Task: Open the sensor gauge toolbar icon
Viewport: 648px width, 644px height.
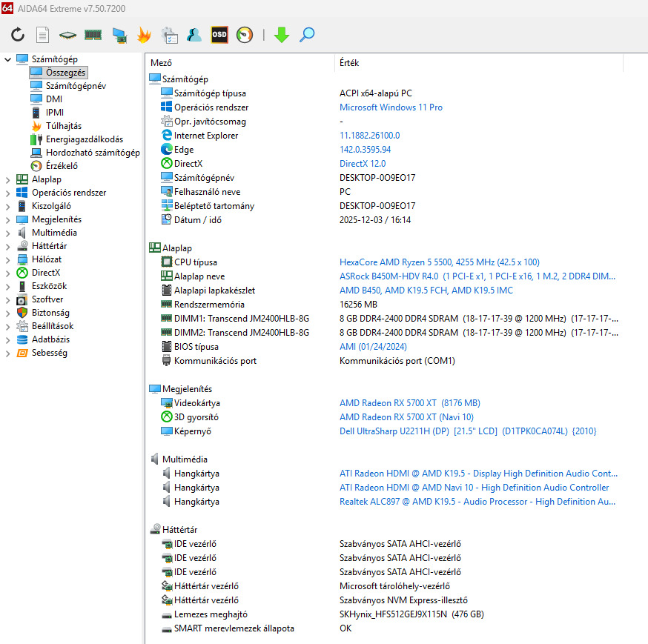Action: 245,35
